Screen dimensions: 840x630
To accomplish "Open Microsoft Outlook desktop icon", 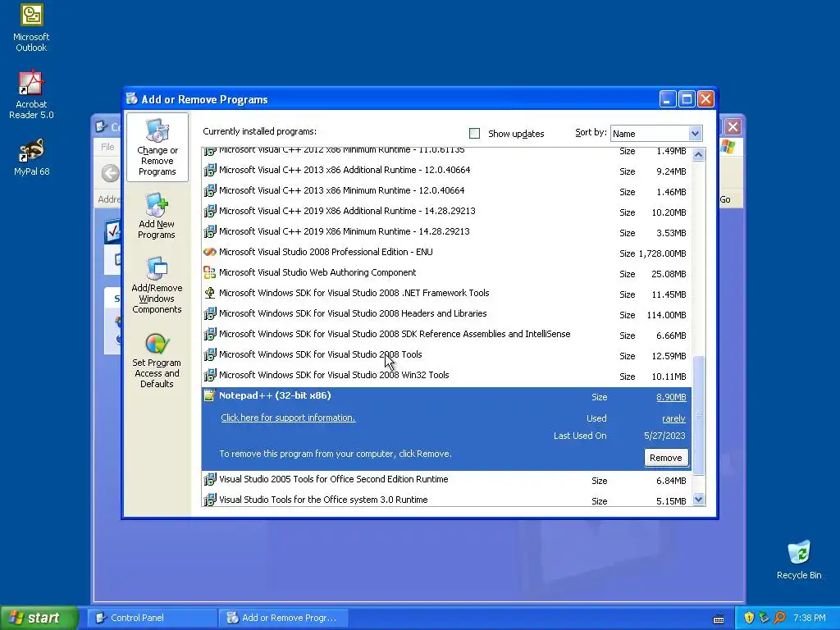I will [32, 28].
